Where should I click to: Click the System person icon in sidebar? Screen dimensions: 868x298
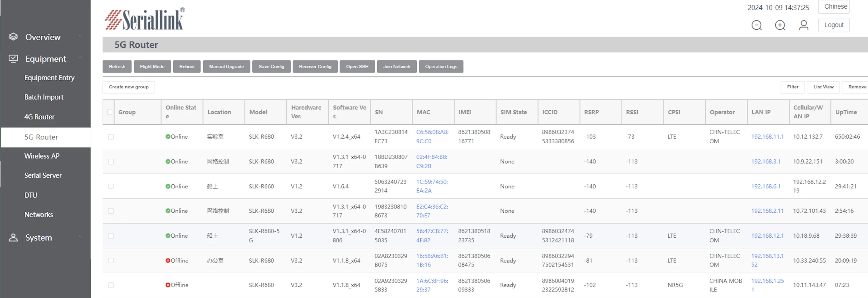click(x=13, y=238)
